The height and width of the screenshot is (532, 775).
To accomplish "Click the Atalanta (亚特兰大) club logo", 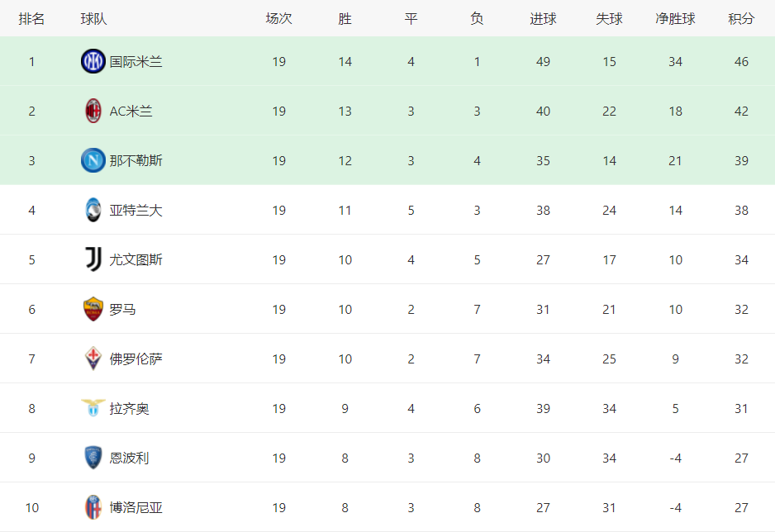I will click(x=93, y=210).
